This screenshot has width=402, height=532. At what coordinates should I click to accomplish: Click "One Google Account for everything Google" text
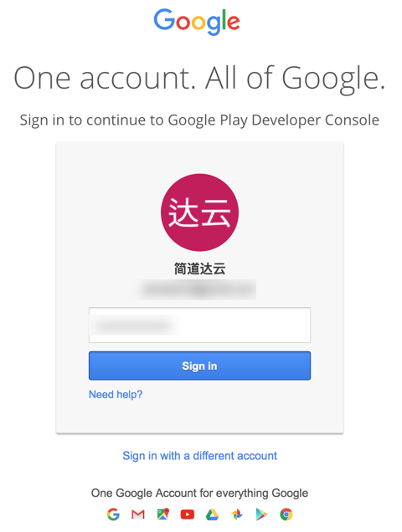pos(200,493)
